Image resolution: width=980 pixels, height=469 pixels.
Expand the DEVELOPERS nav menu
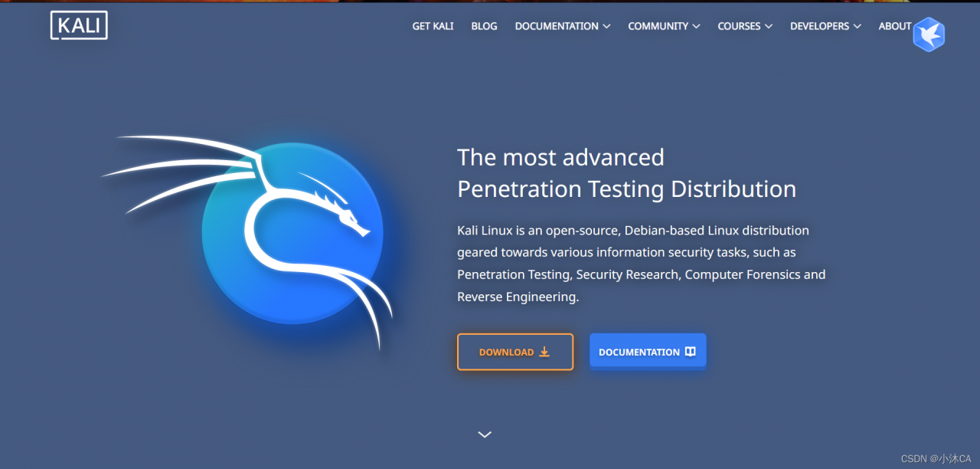(x=825, y=26)
